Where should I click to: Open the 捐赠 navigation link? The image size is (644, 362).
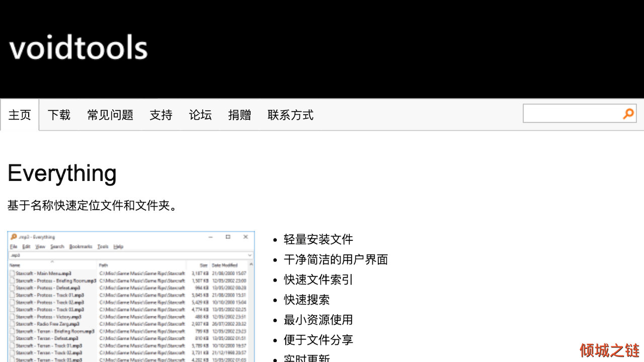click(x=239, y=115)
